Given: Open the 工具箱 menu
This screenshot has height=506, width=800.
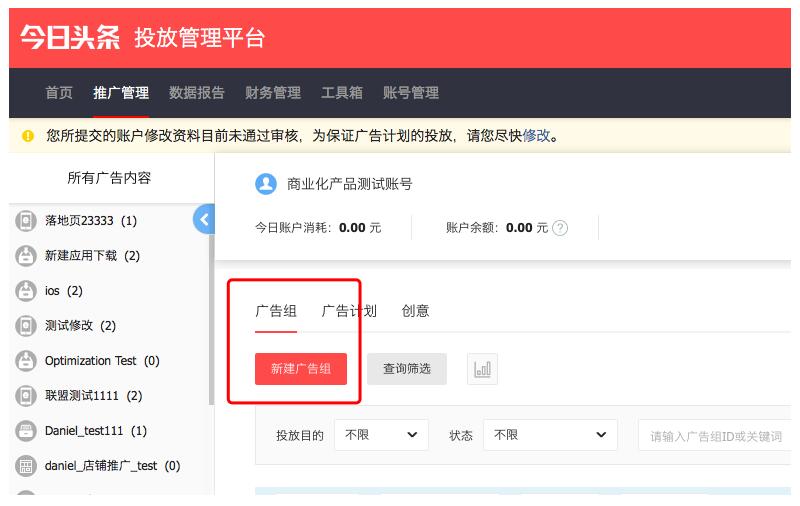Looking at the screenshot, I should (342, 93).
